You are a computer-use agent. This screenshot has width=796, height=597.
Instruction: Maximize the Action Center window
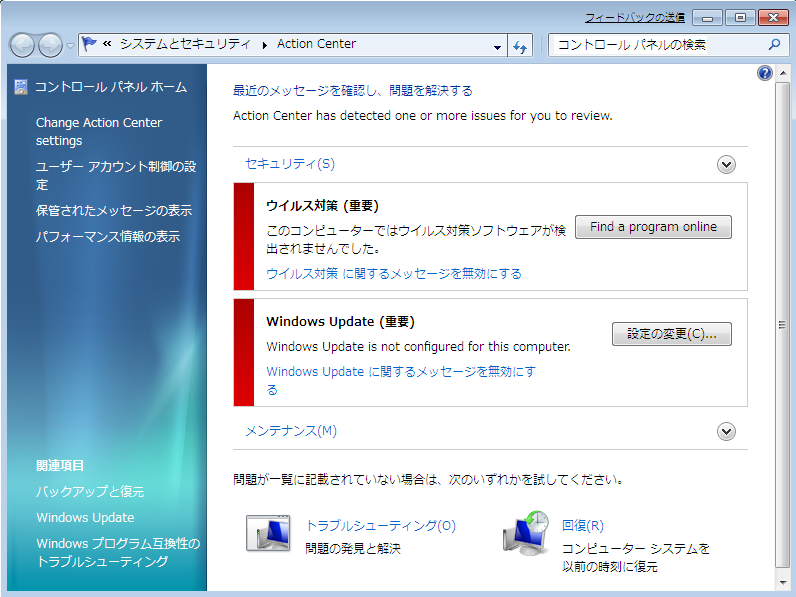740,18
